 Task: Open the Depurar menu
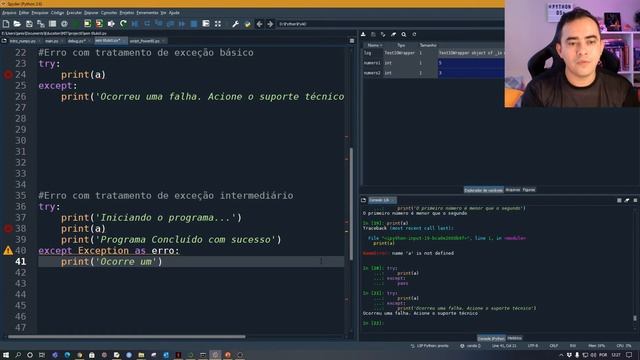(91, 13)
